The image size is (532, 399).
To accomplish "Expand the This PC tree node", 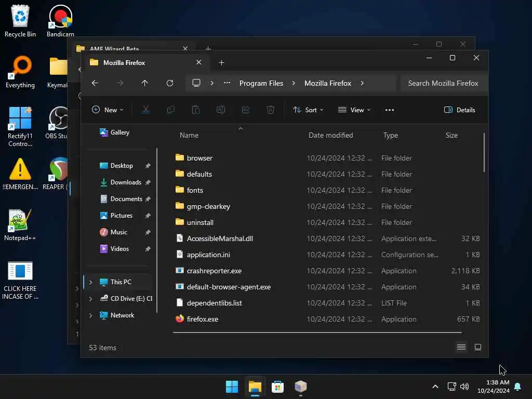I will pyautogui.click(x=90, y=282).
